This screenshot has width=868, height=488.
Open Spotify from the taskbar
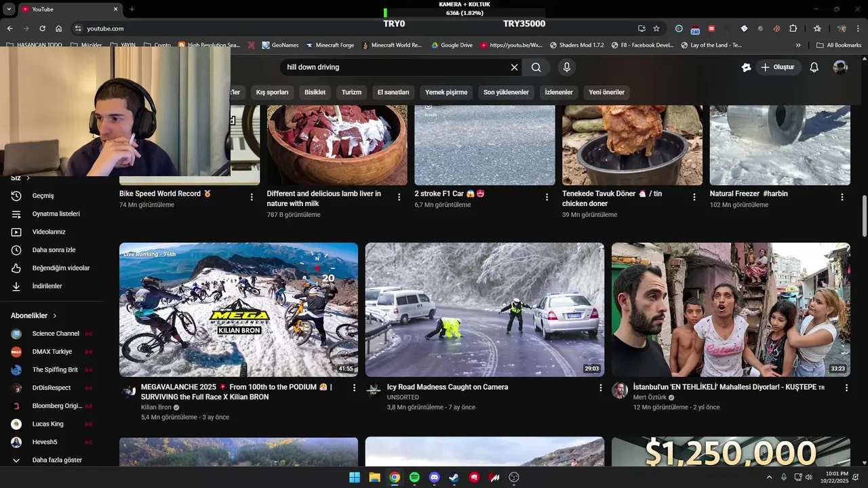tap(414, 477)
